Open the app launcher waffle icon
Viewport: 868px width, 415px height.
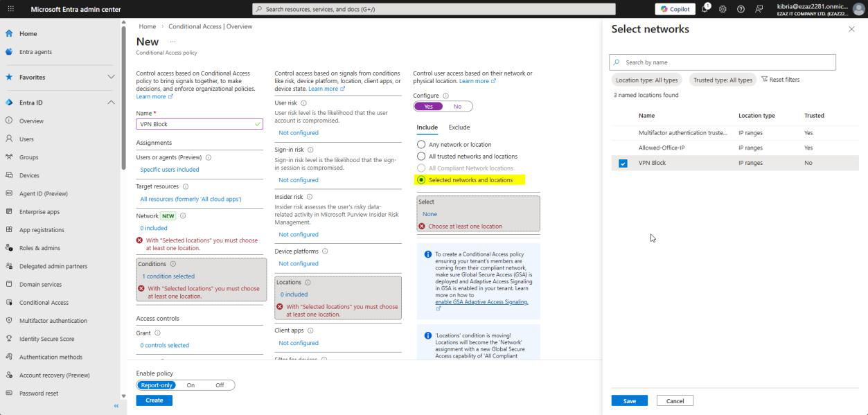point(10,9)
